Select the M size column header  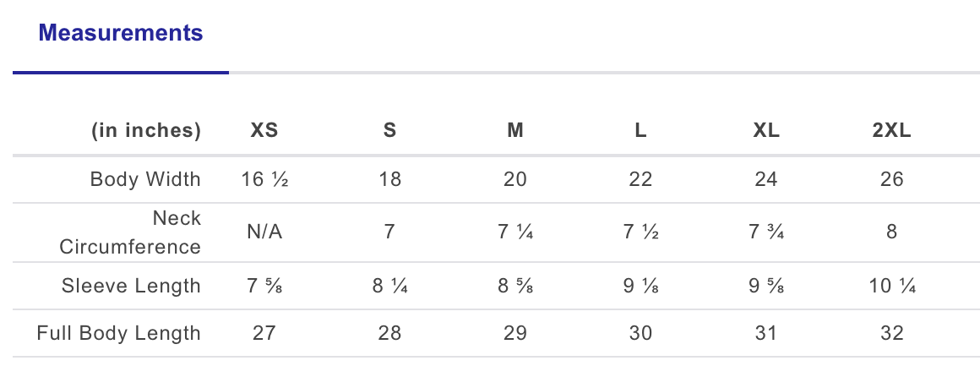(514, 131)
